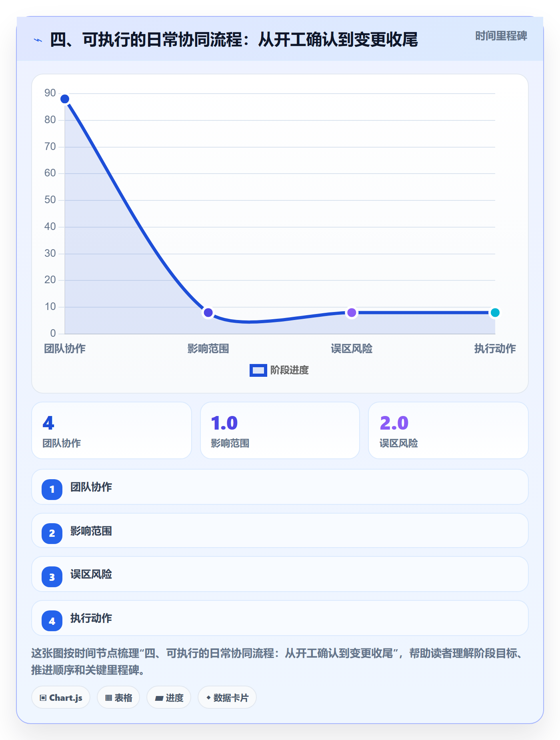Click the step 4 number badge
This screenshot has height=740, width=560.
[x=52, y=621]
